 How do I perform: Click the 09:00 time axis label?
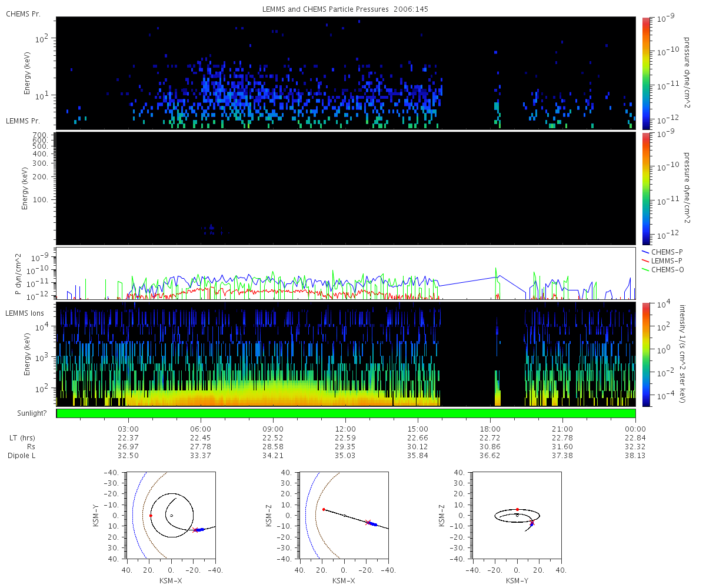pyautogui.click(x=273, y=429)
